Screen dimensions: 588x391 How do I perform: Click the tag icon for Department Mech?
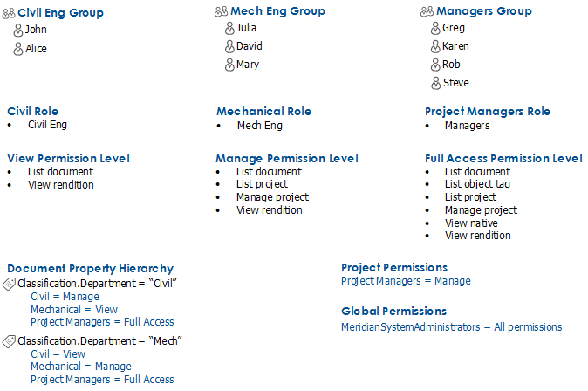click(9, 341)
